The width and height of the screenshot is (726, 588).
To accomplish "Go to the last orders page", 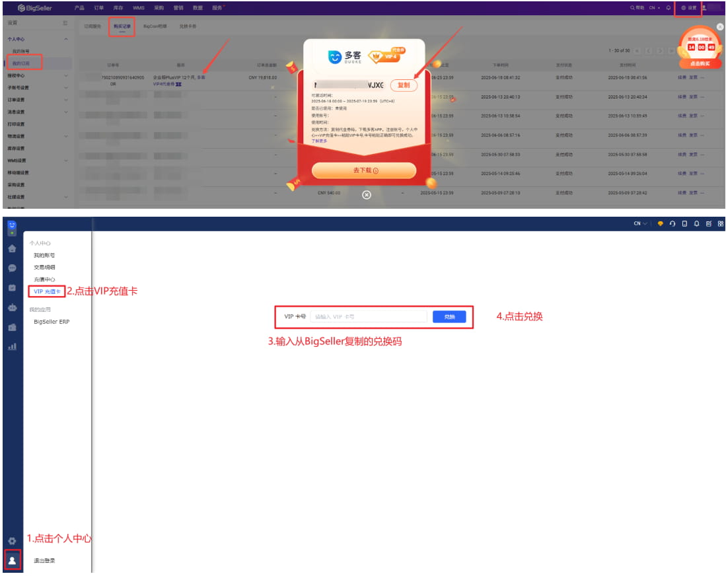I will 671,50.
